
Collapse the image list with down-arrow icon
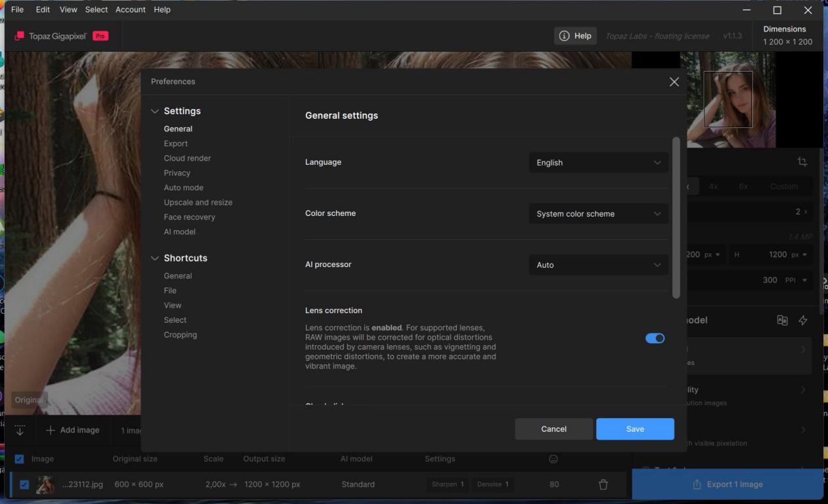click(20, 430)
